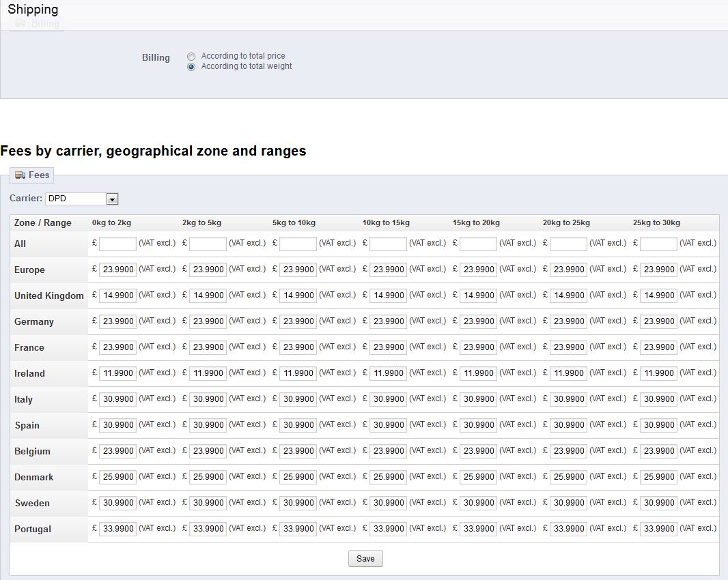
Task: Click All zone 2kg to 5kg fee field
Action: pos(208,244)
